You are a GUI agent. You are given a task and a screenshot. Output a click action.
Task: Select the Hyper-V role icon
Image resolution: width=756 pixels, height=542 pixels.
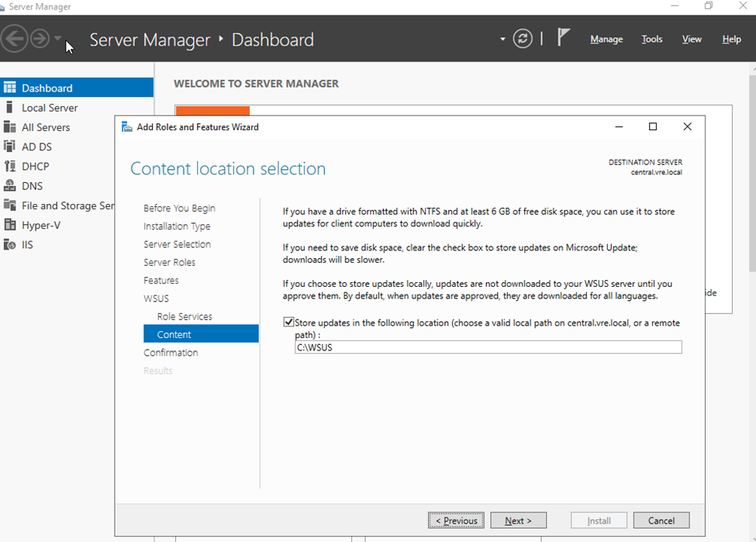coord(10,225)
